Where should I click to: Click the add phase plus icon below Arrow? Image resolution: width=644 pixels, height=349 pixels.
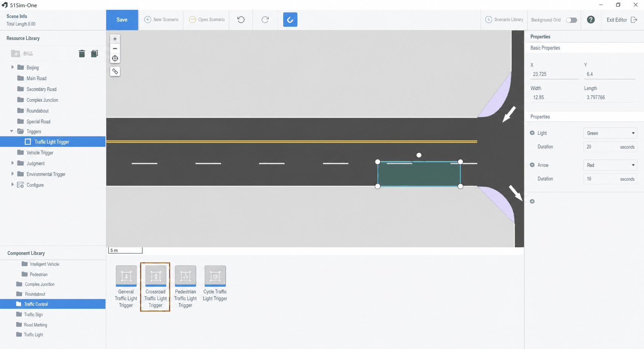[x=532, y=201]
